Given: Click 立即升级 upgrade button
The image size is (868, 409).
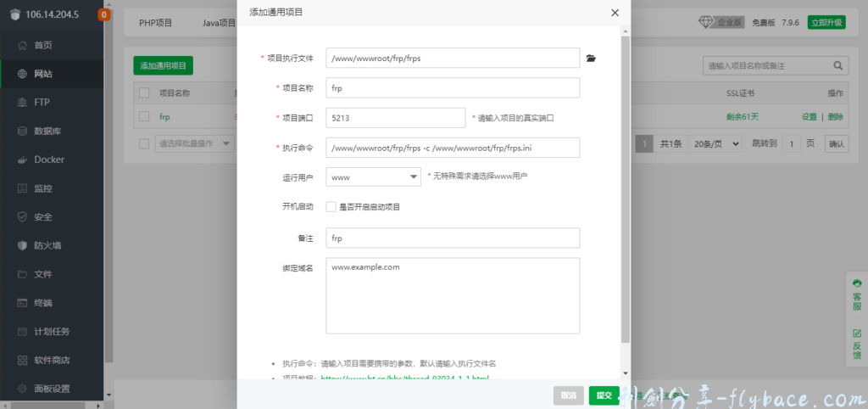Looking at the screenshot, I should [x=826, y=22].
